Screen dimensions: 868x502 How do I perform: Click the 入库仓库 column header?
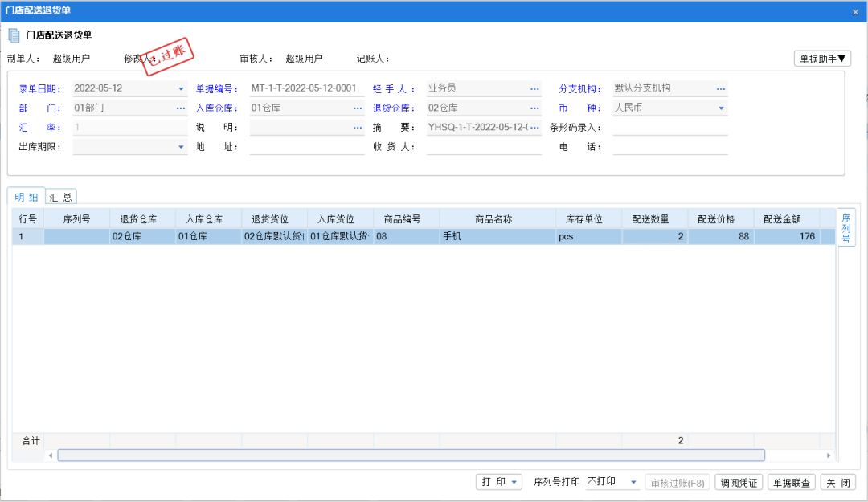tap(209, 219)
